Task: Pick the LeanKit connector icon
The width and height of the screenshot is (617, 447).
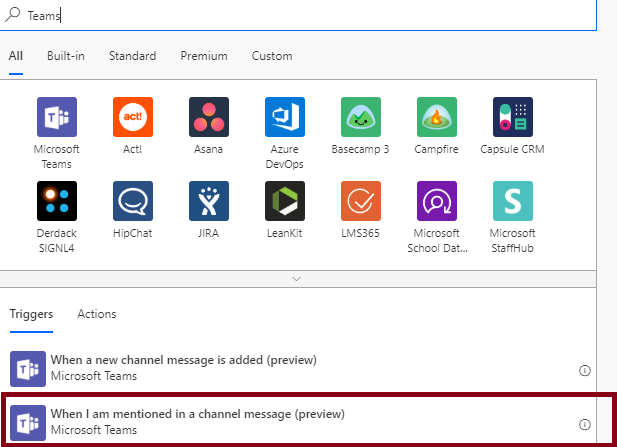Action: [284, 201]
